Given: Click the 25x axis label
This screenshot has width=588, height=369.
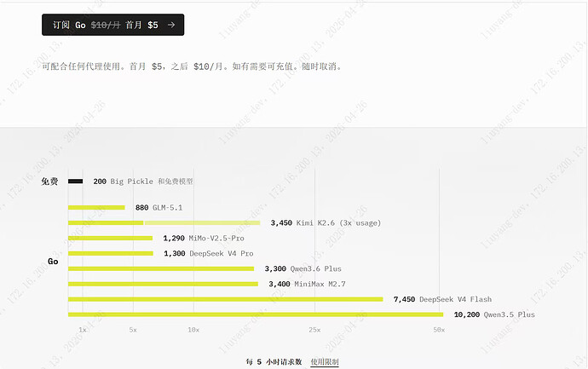Looking at the screenshot, I should coord(314,330).
